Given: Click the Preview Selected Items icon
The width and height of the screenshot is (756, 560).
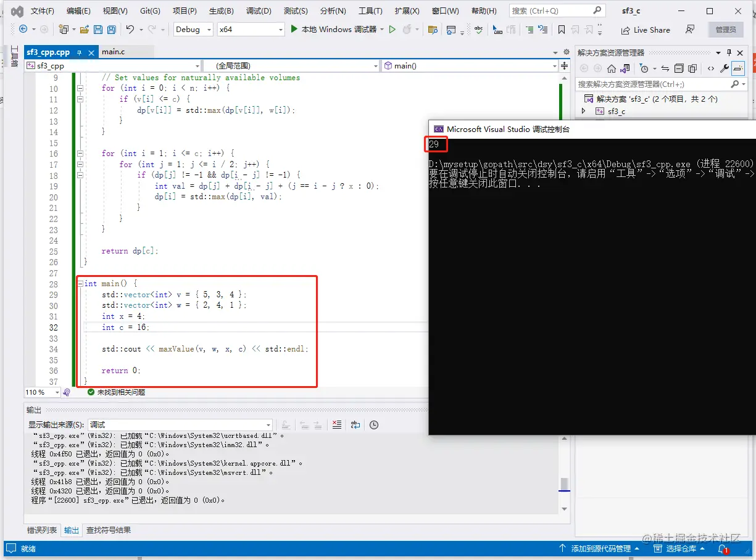Looking at the screenshot, I should tap(738, 68).
